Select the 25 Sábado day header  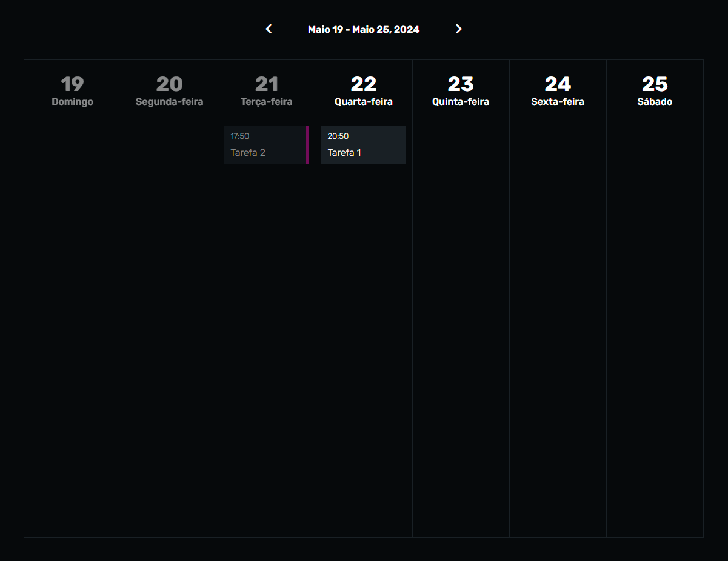click(x=655, y=91)
